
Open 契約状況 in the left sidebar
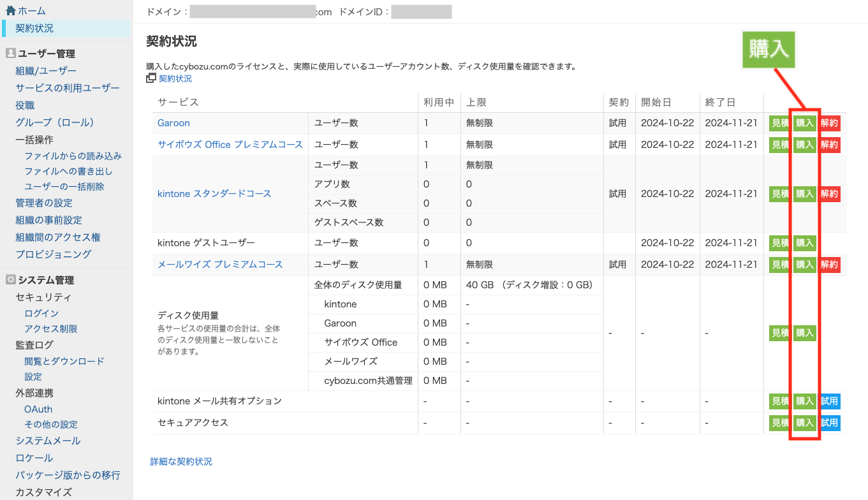pyautogui.click(x=34, y=28)
